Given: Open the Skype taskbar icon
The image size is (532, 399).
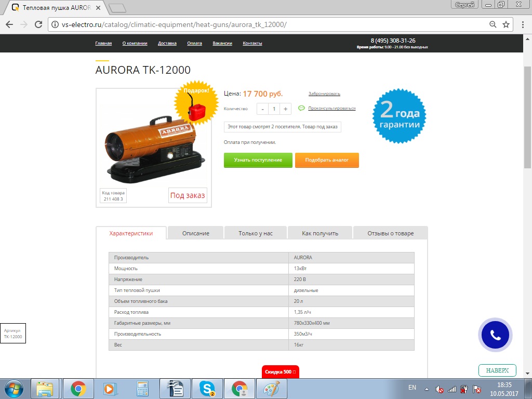Looking at the screenshot, I should [x=207, y=389].
